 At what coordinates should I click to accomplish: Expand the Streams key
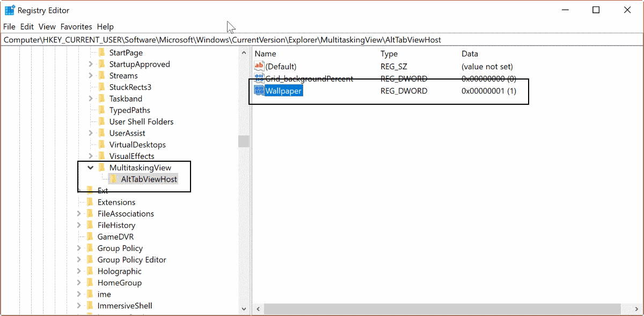pos(90,76)
